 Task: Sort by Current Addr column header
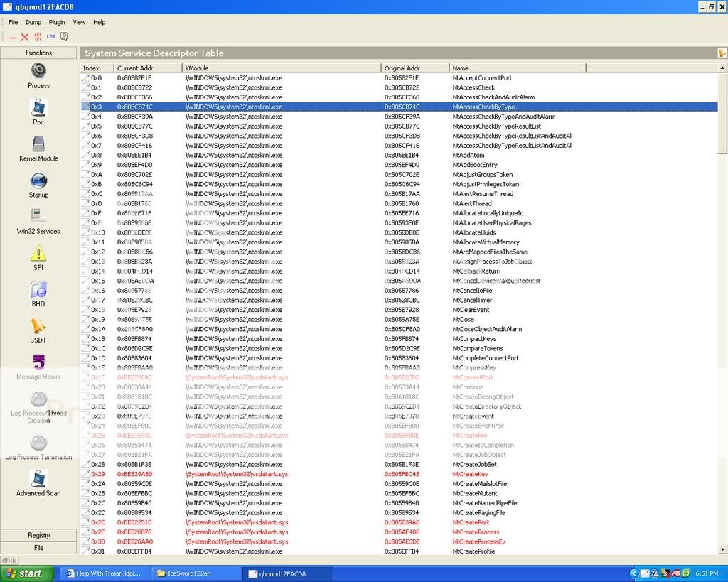point(147,68)
